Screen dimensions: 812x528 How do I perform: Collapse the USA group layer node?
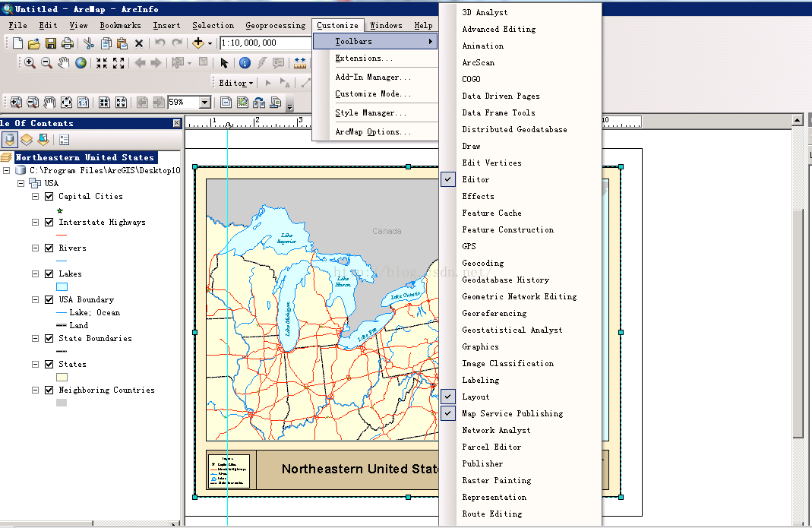pos(21,184)
